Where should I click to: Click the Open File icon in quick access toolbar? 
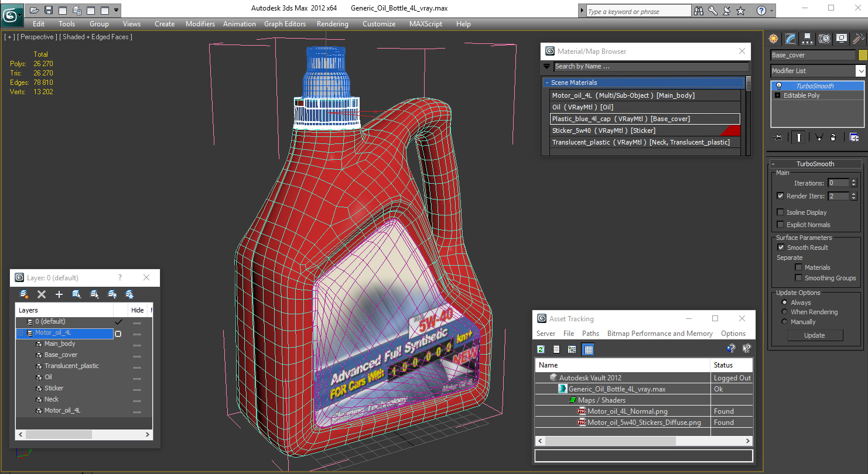point(34,10)
